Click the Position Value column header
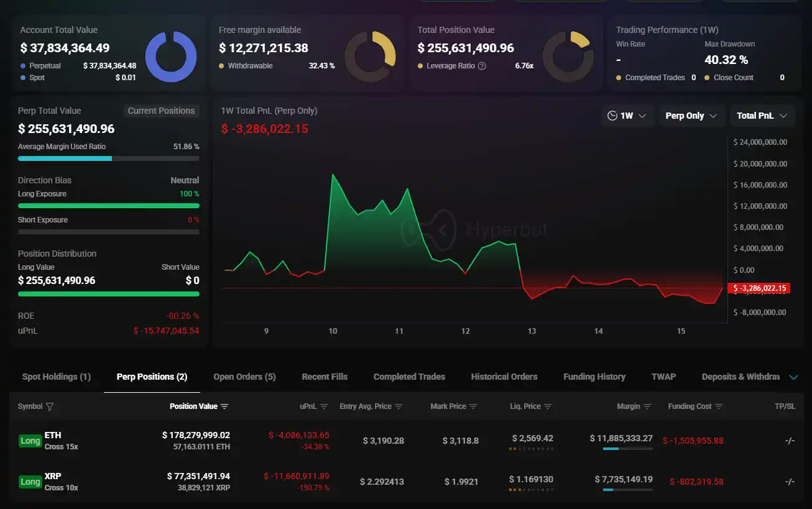 tap(193, 406)
